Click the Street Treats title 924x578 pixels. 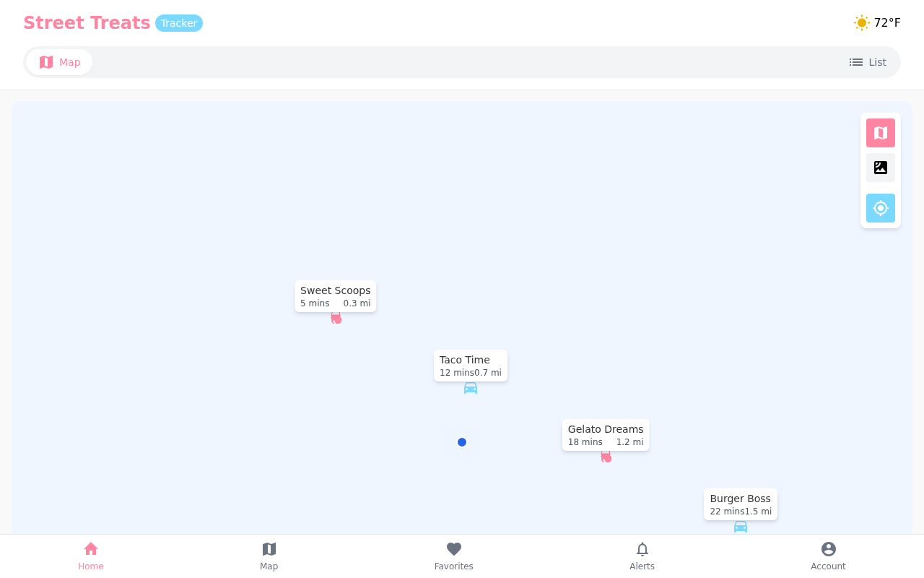coord(87,22)
